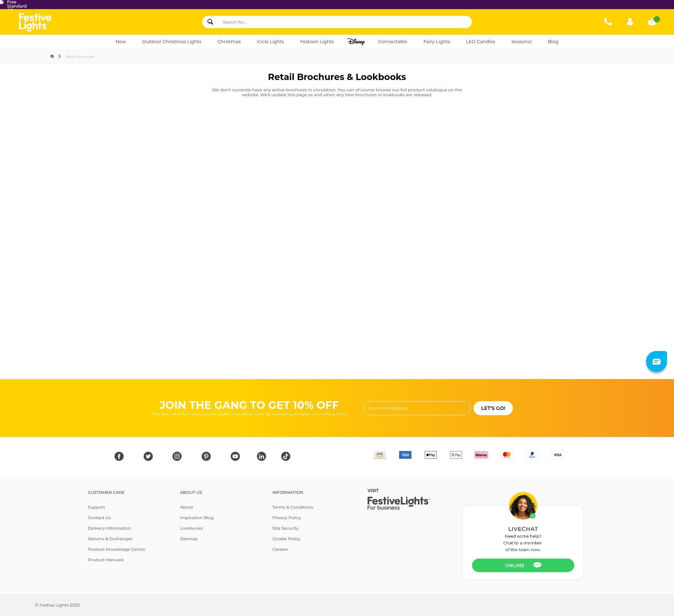Open the Contact Us footer link
Screen dimensions: 674x616
click(99, 518)
